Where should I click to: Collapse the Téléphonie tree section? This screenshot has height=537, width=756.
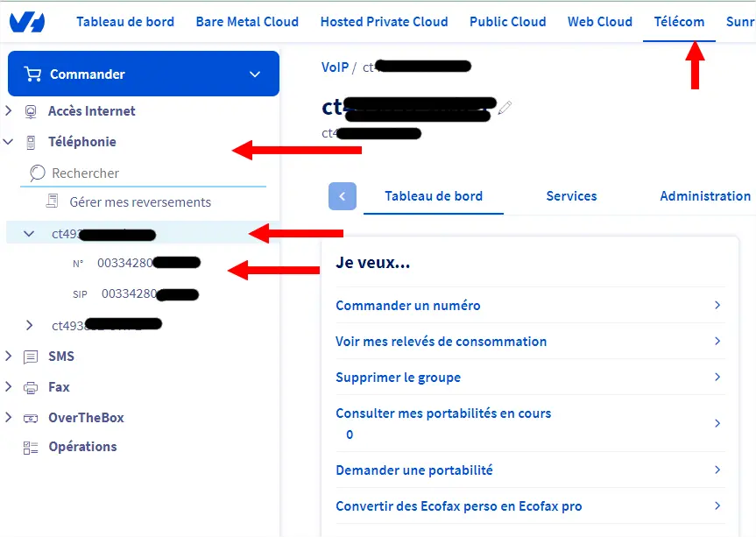(x=9, y=142)
